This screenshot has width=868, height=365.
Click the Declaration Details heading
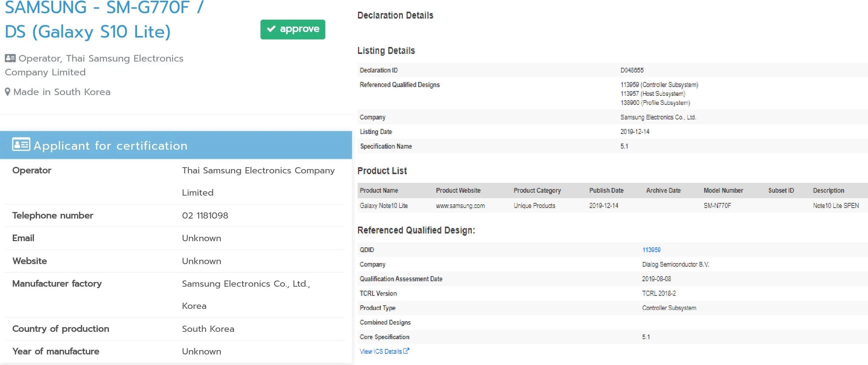click(395, 15)
